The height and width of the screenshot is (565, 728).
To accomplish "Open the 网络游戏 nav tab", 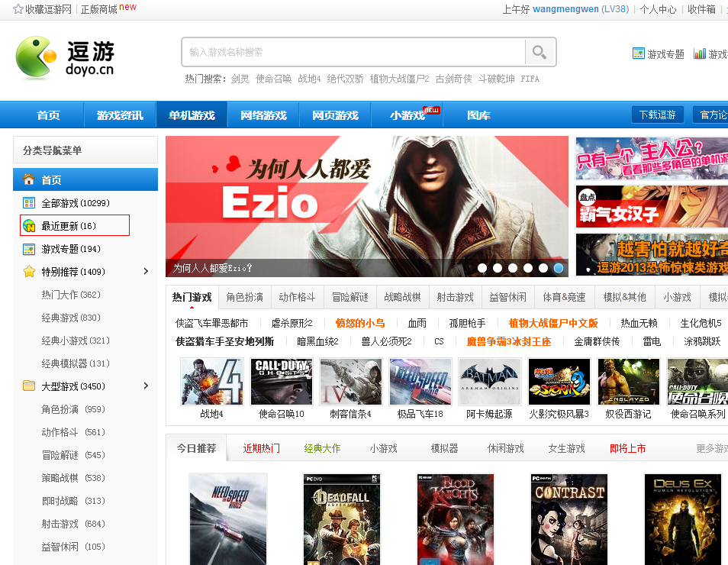I will [x=263, y=115].
